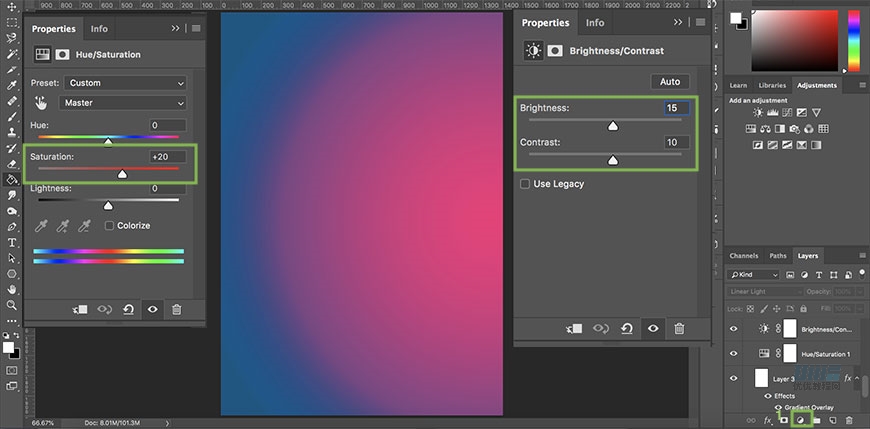Click the Brightness value input field
The height and width of the screenshot is (429, 870).
[677, 108]
